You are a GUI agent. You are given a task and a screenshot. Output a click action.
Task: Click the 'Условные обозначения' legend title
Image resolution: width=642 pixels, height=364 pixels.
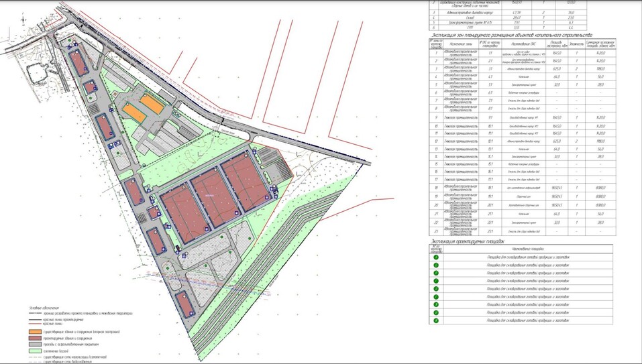point(43,307)
